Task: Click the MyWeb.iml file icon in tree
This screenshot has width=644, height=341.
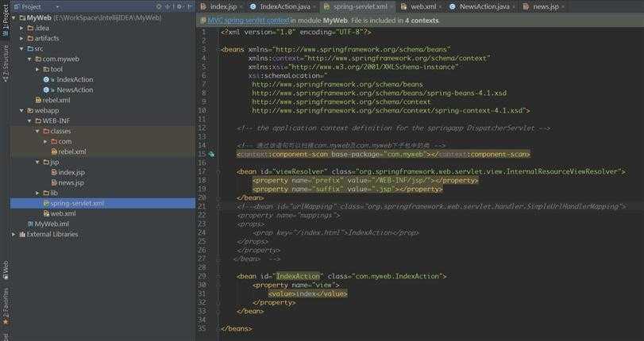Action: click(x=30, y=224)
